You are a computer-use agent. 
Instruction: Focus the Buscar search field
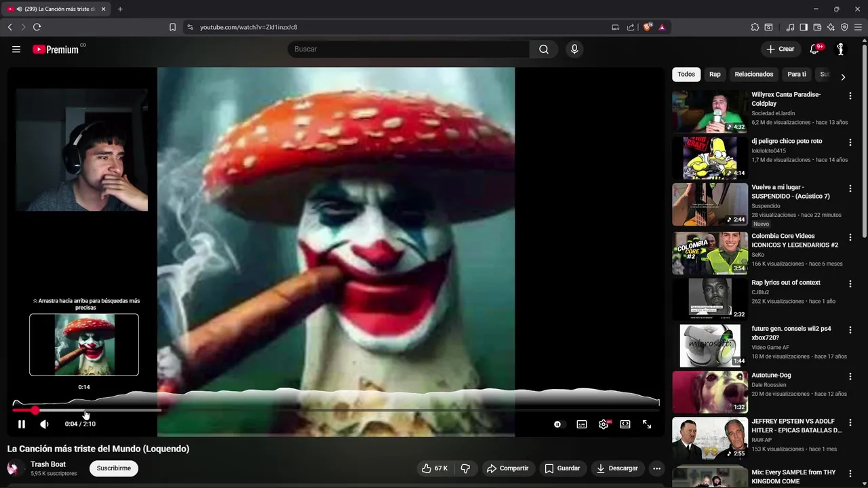tap(409, 49)
